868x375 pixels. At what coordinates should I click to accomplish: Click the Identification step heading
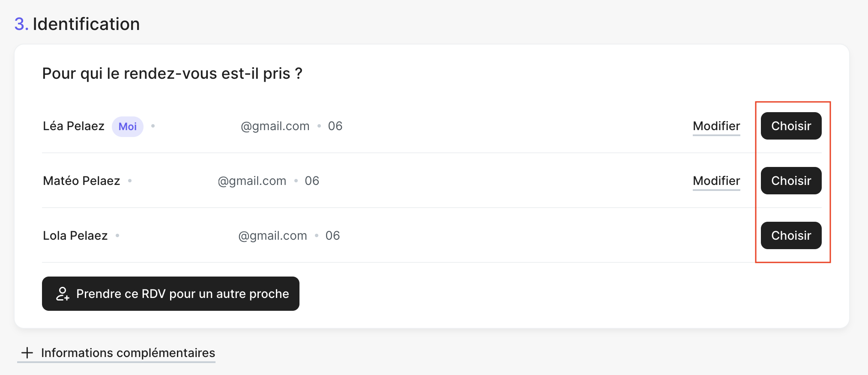pyautogui.click(x=86, y=24)
